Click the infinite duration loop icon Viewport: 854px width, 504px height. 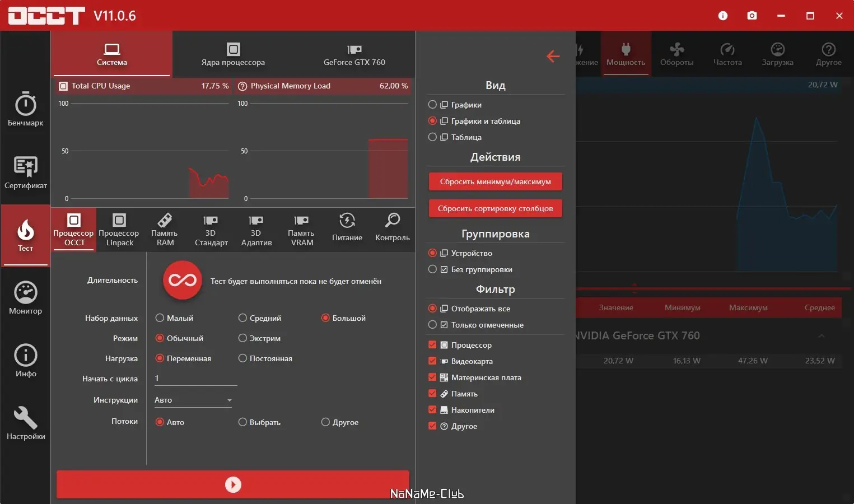183,280
